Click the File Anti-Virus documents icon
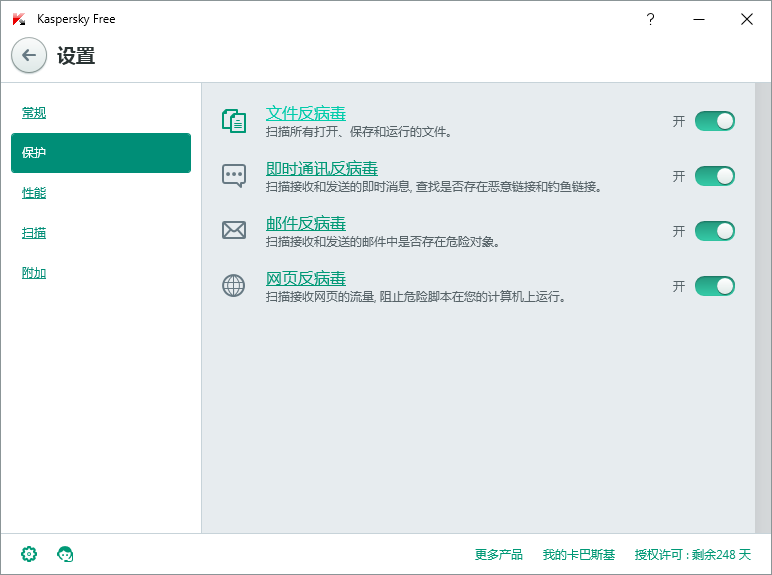The height and width of the screenshot is (575, 772). [x=233, y=121]
